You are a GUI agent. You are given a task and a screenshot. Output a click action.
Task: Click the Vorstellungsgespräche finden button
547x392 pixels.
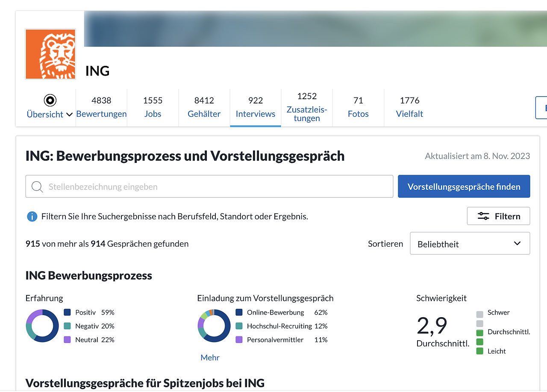click(464, 186)
